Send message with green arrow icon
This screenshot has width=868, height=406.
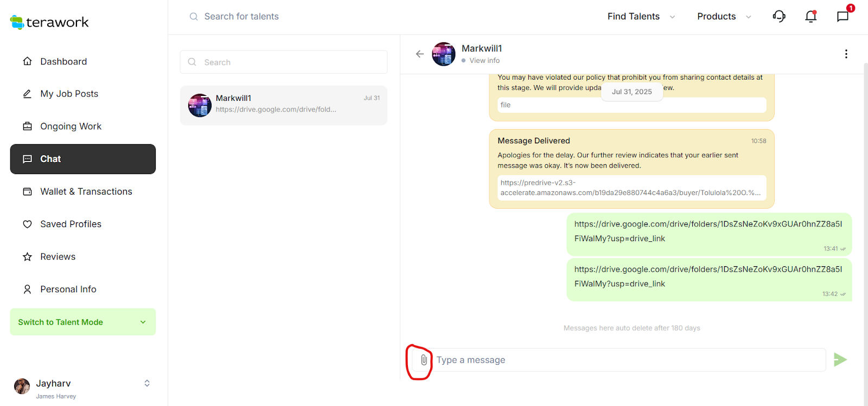840,360
